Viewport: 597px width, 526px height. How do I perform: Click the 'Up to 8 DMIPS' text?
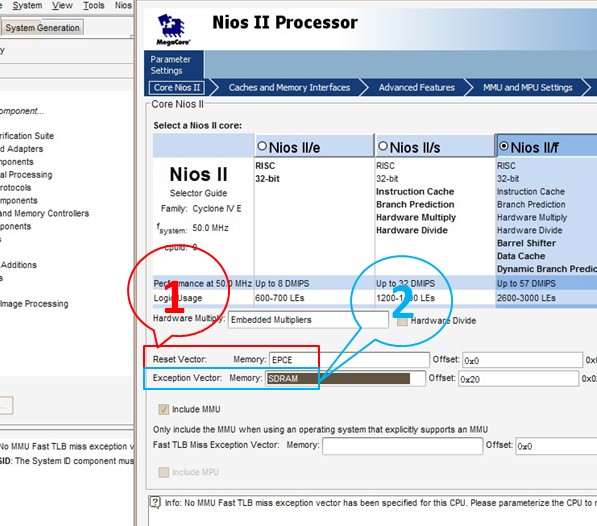[282, 284]
